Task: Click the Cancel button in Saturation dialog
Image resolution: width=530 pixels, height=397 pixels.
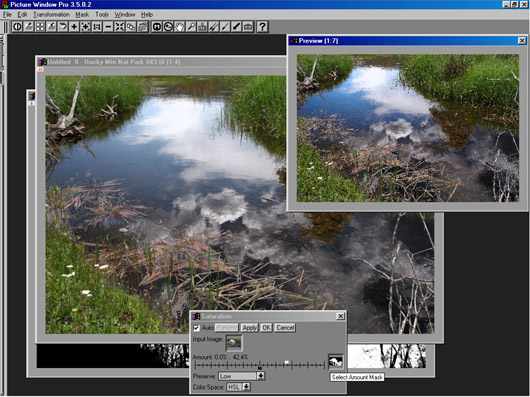Action: [285, 328]
